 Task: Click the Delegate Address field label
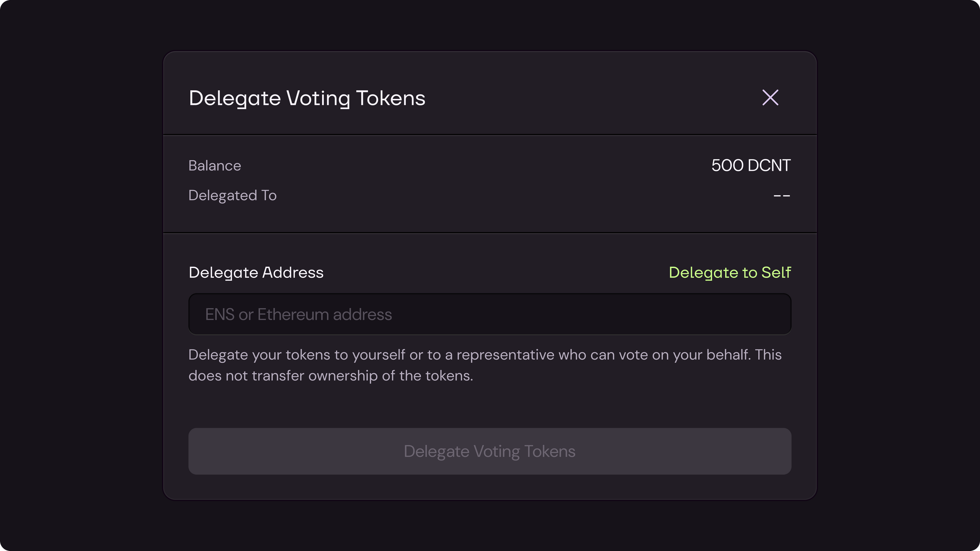point(256,273)
